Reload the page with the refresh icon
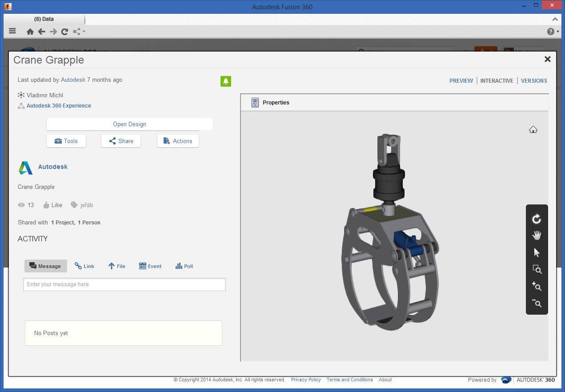 point(65,32)
